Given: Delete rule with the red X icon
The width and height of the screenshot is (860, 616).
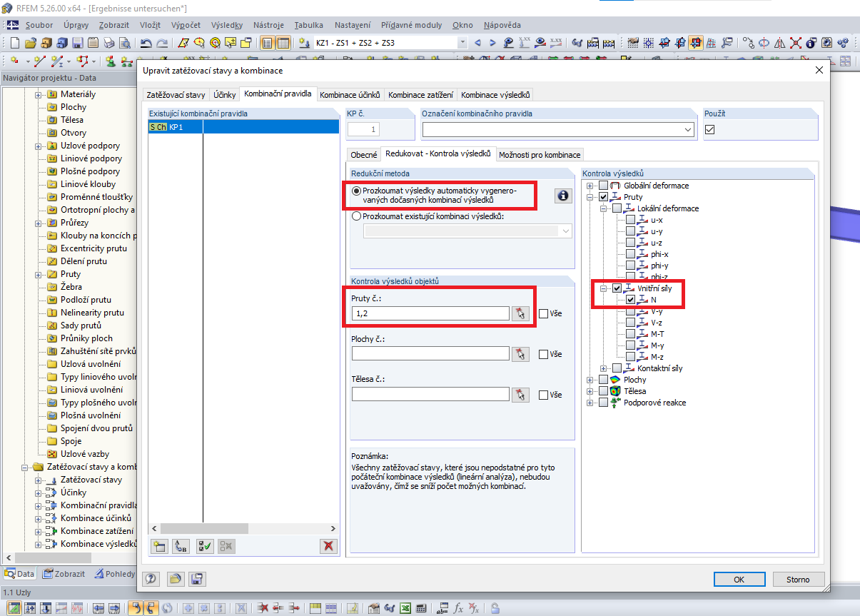Looking at the screenshot, I should [x=328, y=546].
